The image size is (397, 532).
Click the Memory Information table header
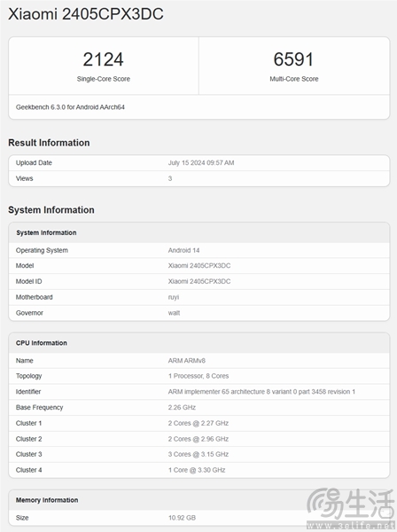pyautogui.click(x=47, y=500)
